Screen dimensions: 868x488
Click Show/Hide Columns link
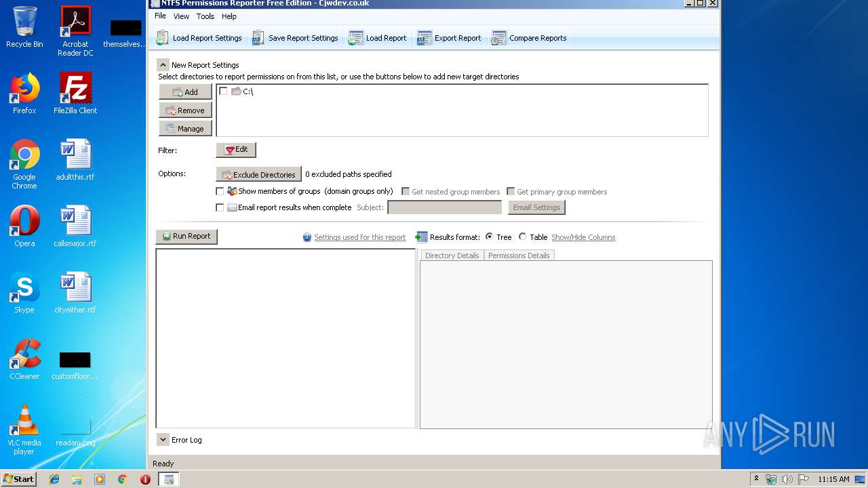tap(583, 237)
